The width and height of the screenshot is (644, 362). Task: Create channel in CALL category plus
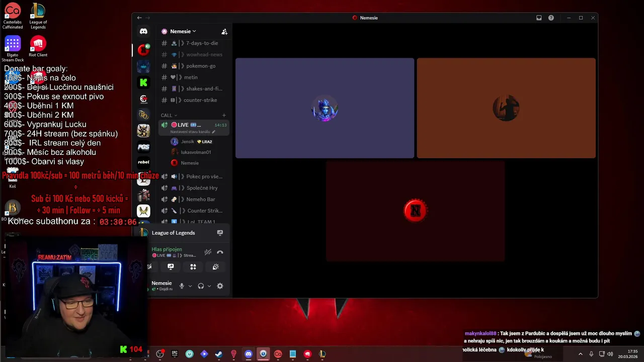(224, 115)
